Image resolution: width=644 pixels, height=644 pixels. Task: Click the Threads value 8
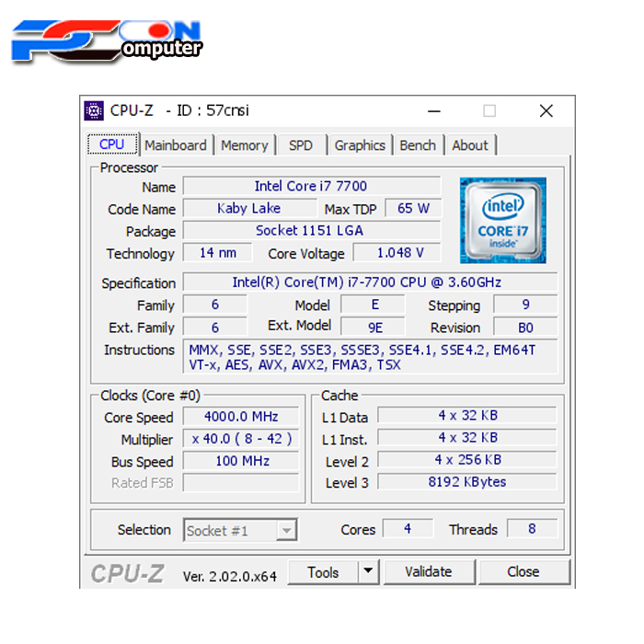[533, 528]
